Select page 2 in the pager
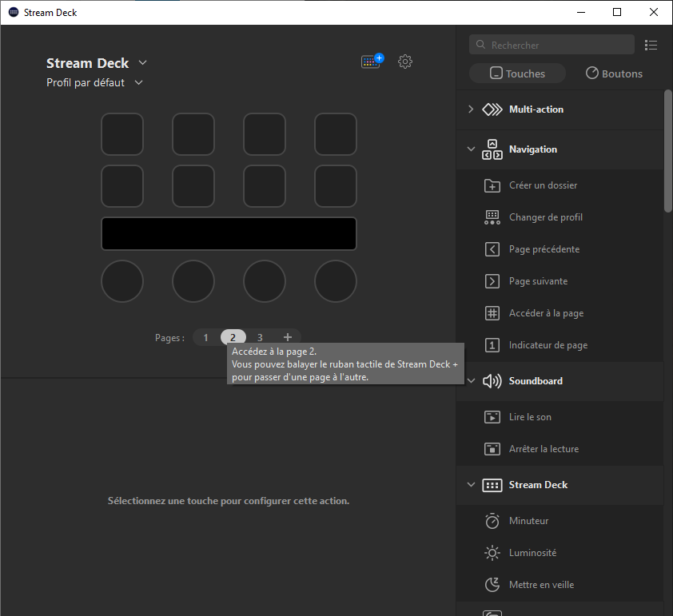Screen dimensions: 673x616 tap(233, 338)
